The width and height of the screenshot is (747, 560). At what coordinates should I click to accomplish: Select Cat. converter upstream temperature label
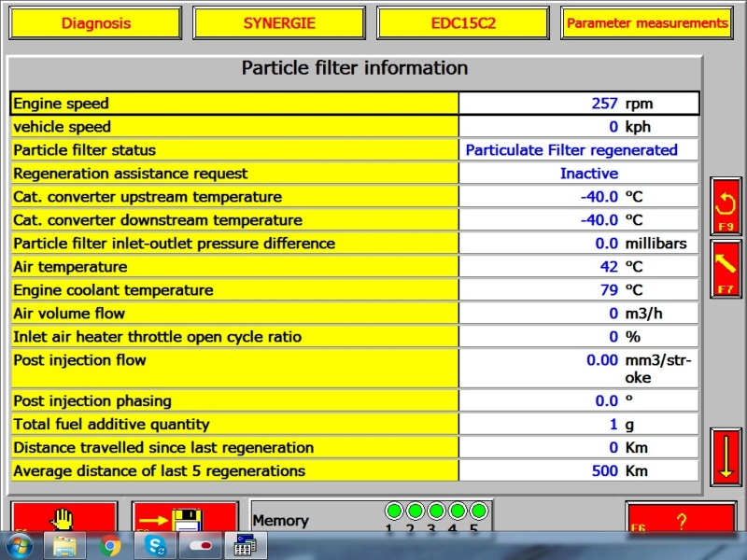pyautogui.click(x=148, y=197)
